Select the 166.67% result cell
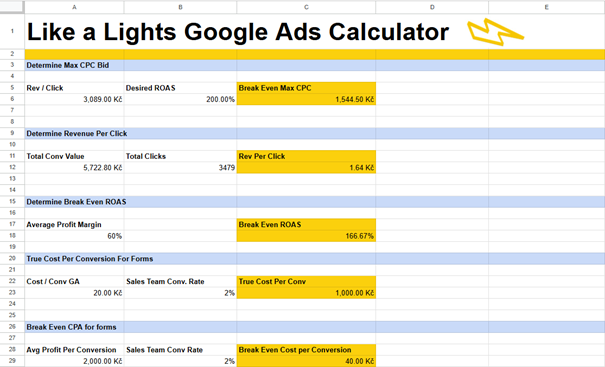Viewport: 605px width, 367px height. click(306, 236)
